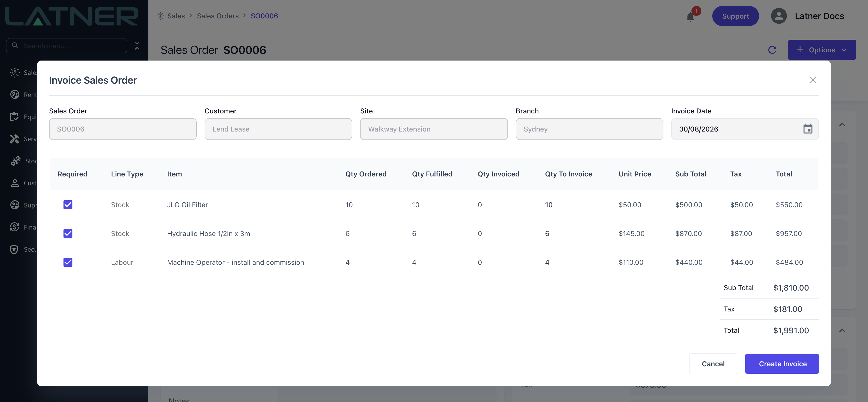The width and height of the screenshot is (868, 402).
Task: Edit Qty To Invoice for Machine Operator
Action: pos(547,262)
